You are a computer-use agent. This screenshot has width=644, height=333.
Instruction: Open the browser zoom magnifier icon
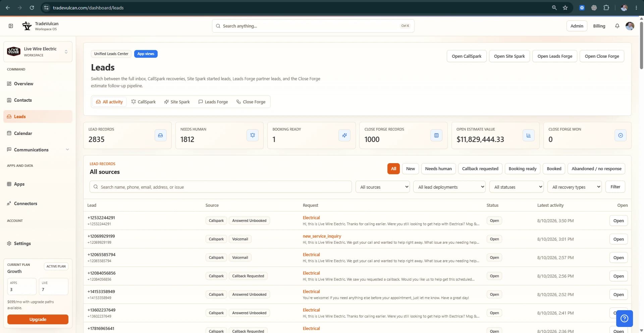tap(554, 7)
